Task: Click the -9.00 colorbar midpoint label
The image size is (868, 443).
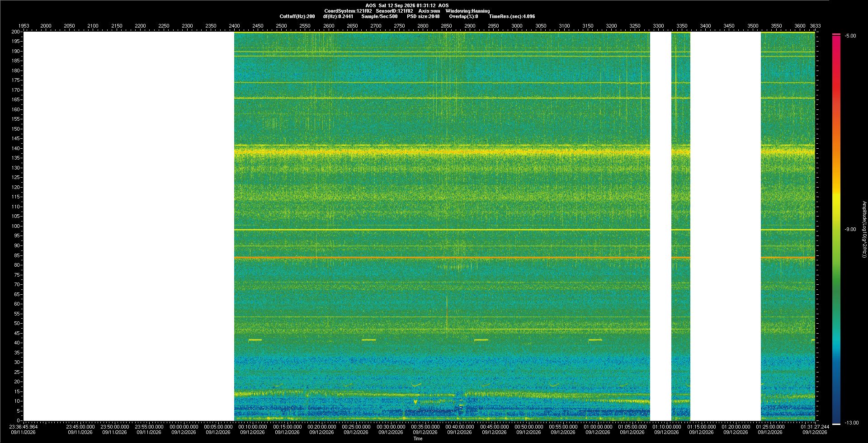Action: (x=850, y=229)
